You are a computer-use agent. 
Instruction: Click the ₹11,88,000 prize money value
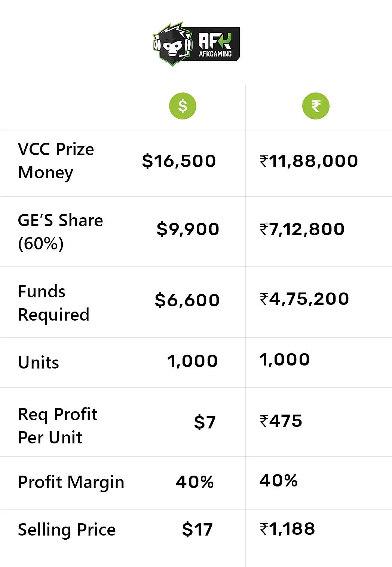pyautogui.click(x=309, y=161)
